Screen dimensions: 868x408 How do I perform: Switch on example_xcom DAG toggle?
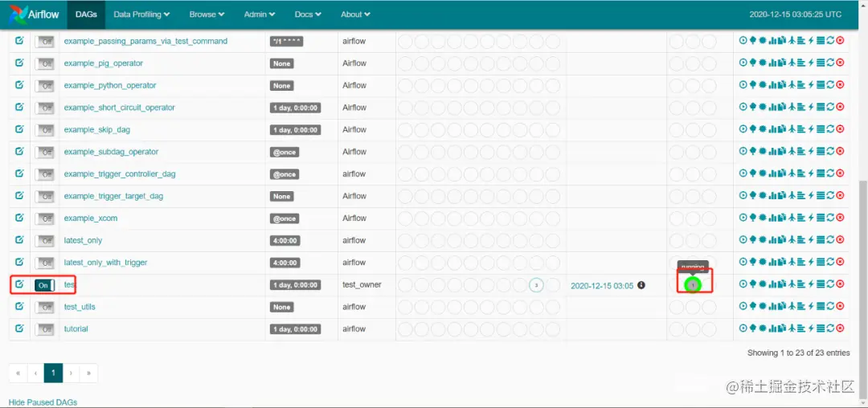(44, 219)
